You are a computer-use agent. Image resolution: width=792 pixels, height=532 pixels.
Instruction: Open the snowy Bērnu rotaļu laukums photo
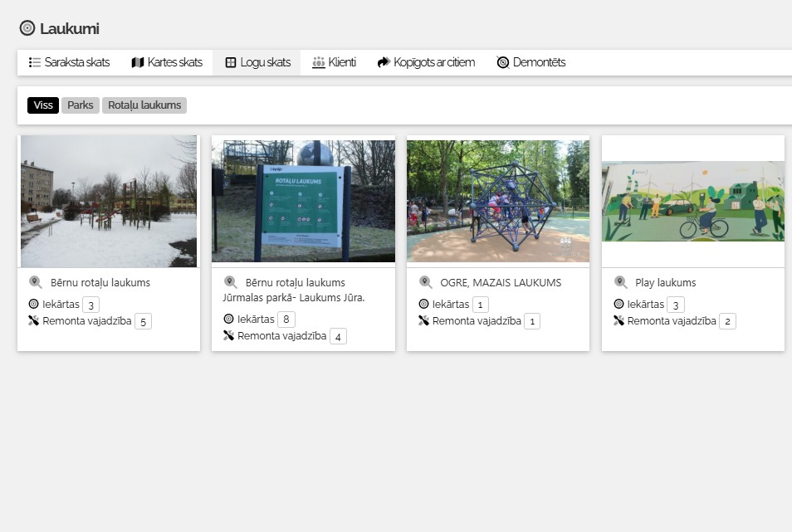109,201
